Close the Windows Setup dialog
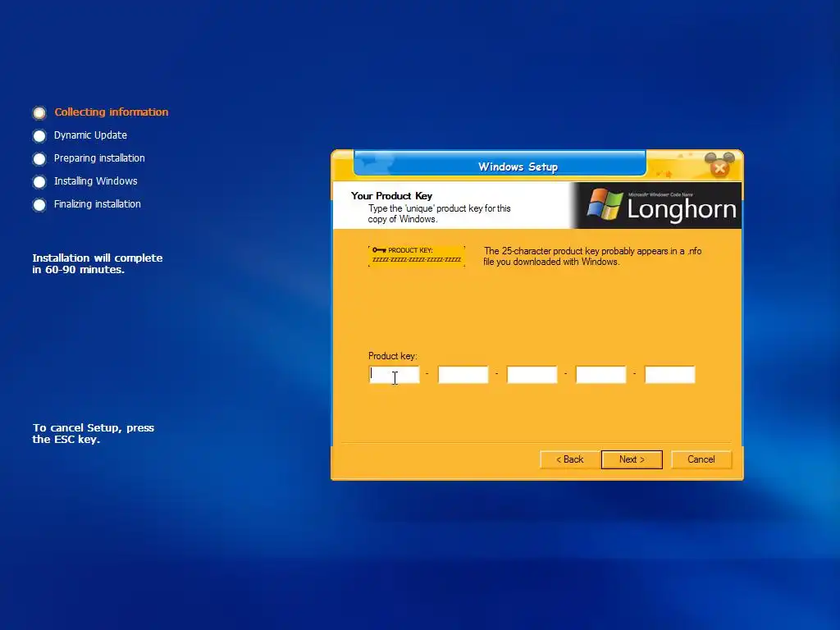This screenshot has height=630, width=840. [719, 168]
